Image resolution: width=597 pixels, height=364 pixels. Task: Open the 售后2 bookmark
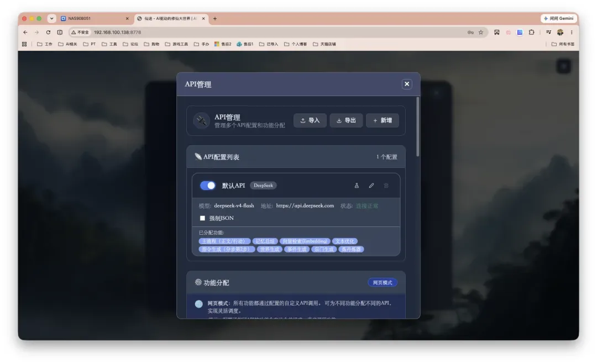(223, 44)
